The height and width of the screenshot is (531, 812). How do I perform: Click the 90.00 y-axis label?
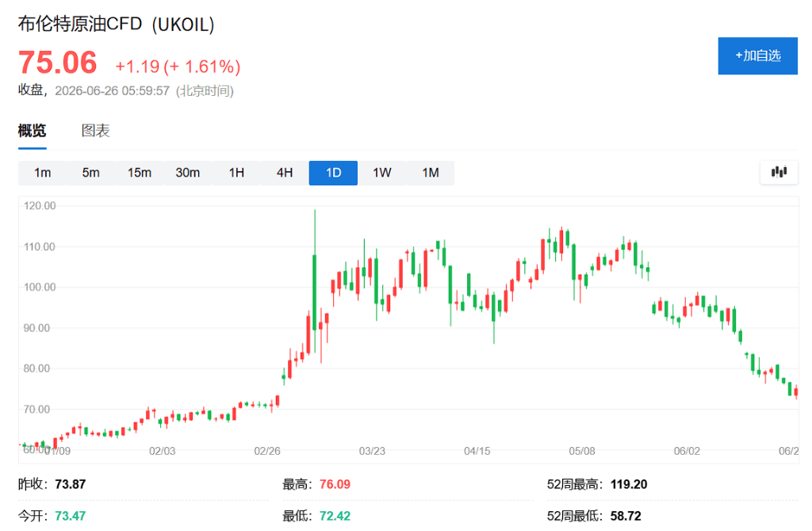point(36,328)
